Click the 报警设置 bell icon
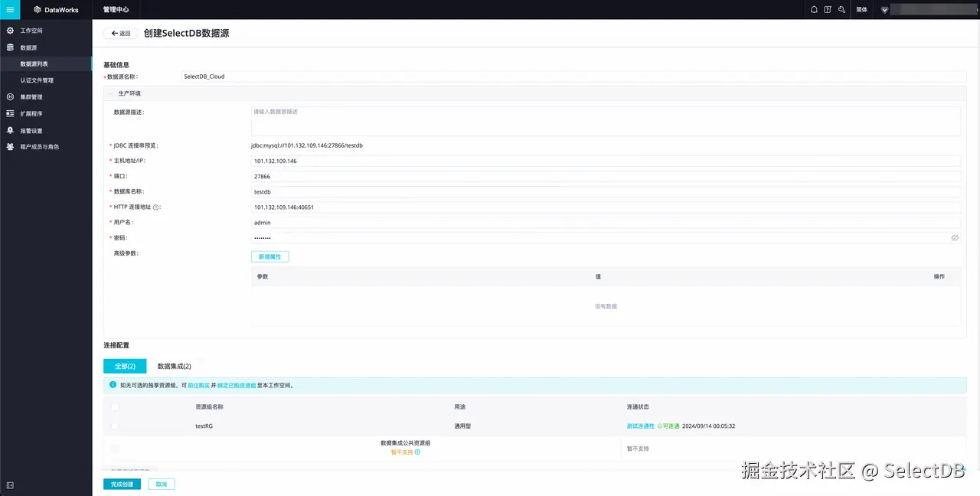Viewport: 980px width, 496px height. [10, 130]
